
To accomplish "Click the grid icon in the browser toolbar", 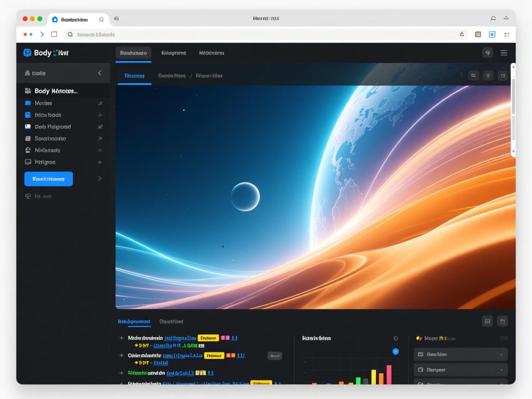I will (x=507, y=35).
